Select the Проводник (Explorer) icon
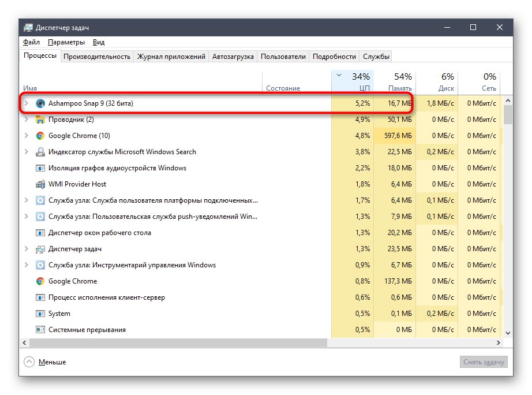The width and height of the screenshot is (532, 395). pos(39,120)
